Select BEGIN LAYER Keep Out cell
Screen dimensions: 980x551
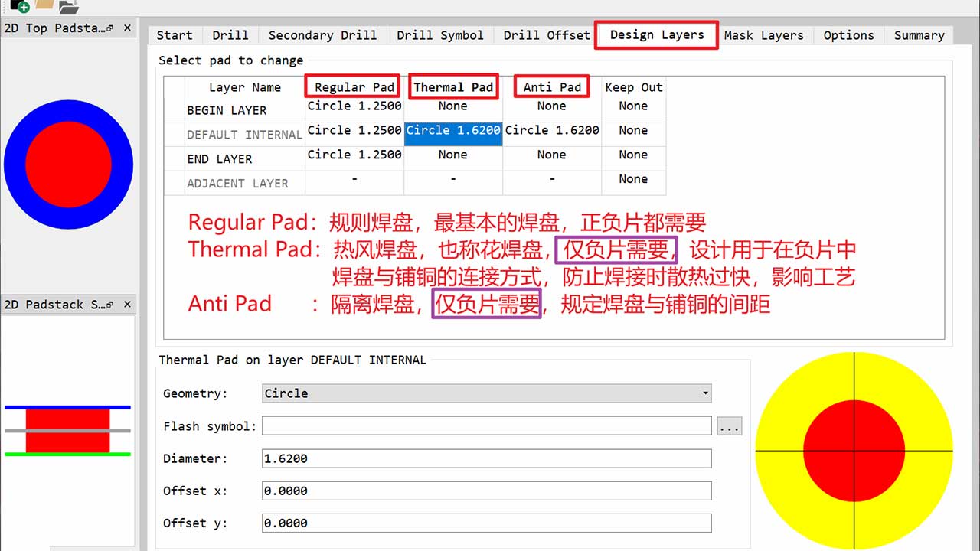click(x=633, y=109)
